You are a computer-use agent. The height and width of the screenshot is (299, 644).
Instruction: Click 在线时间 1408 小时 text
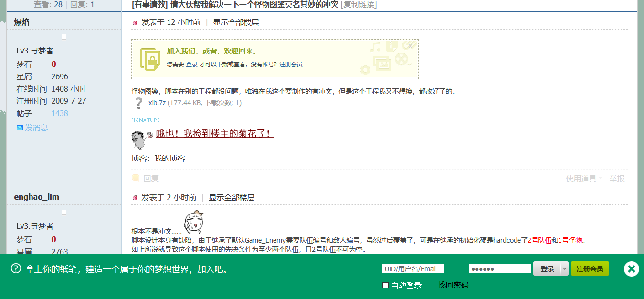(51, 89)
